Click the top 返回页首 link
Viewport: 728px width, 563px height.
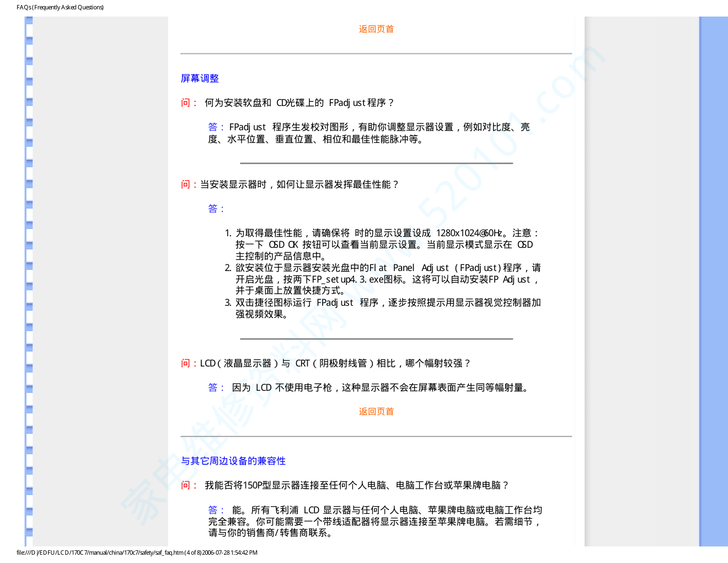click(x=376, y=29)
